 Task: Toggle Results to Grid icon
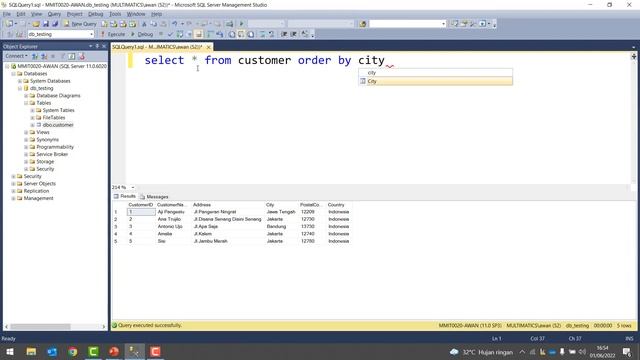(x=241, y=34)
